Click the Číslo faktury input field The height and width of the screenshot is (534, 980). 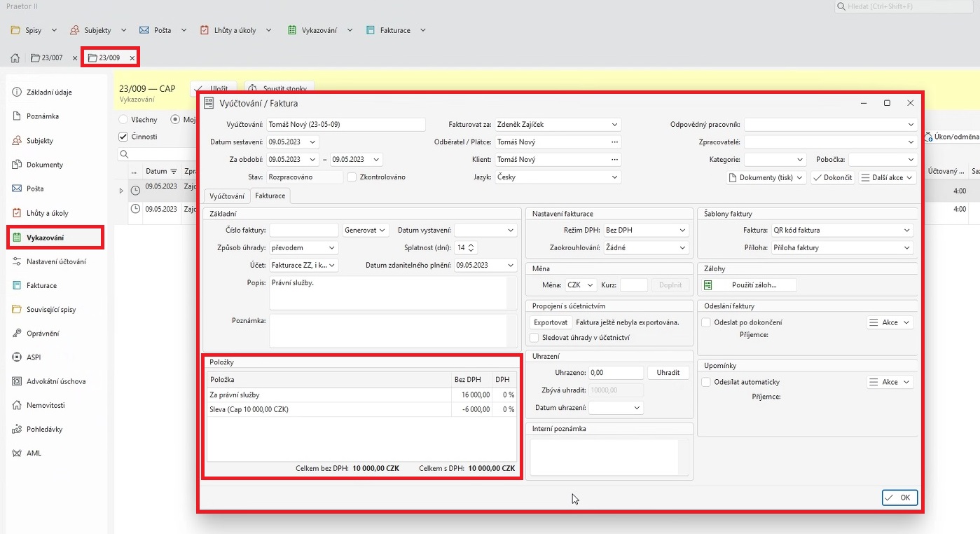pos(303,231)
